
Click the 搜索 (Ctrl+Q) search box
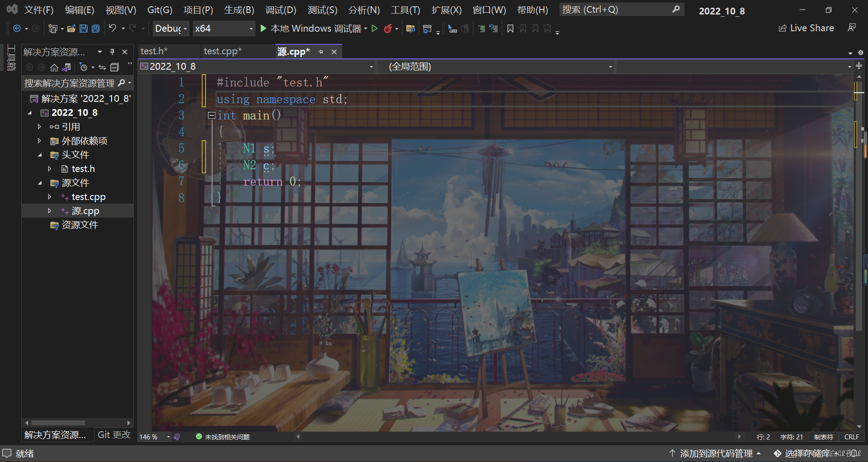coord(621,10)
